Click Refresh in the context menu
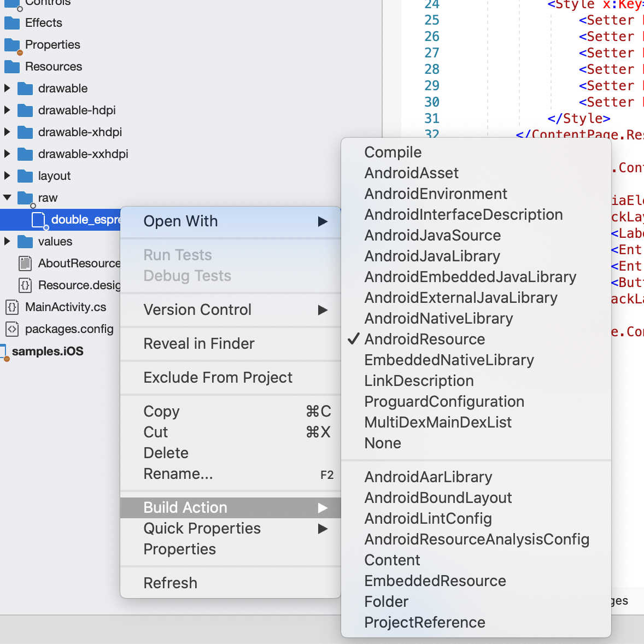The height and width of the screenshot is (644, 644). 170,583
